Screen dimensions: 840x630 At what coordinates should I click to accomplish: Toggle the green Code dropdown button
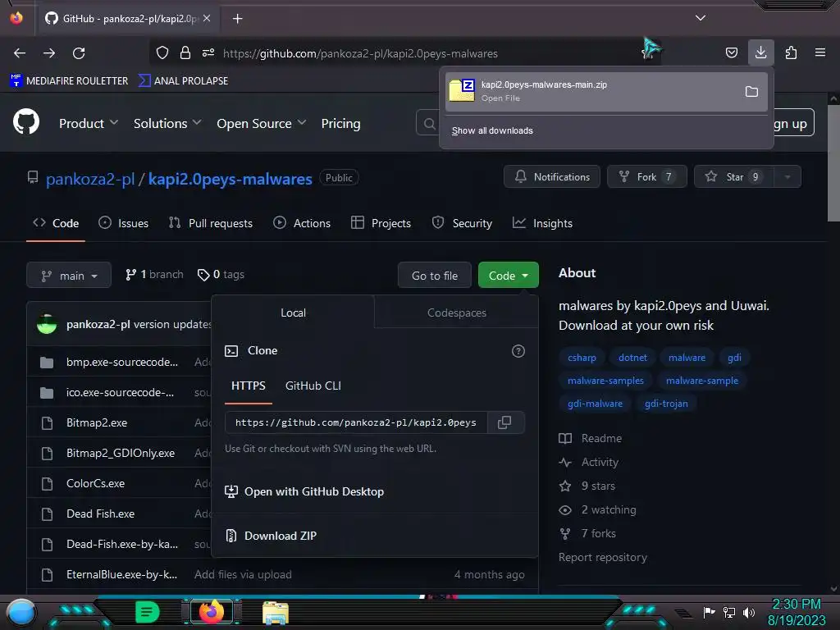[x=509, y=276]
